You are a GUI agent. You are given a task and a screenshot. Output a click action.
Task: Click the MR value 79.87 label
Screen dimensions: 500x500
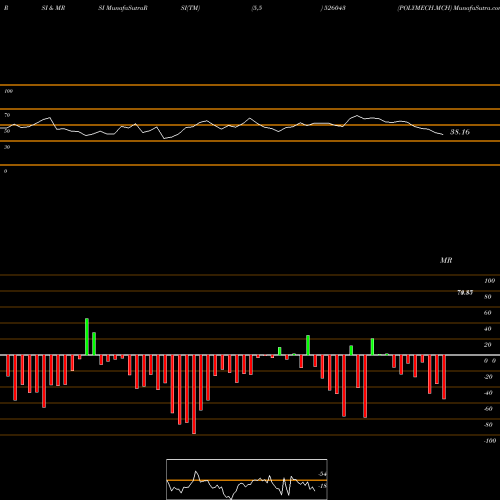coord(465,293)
